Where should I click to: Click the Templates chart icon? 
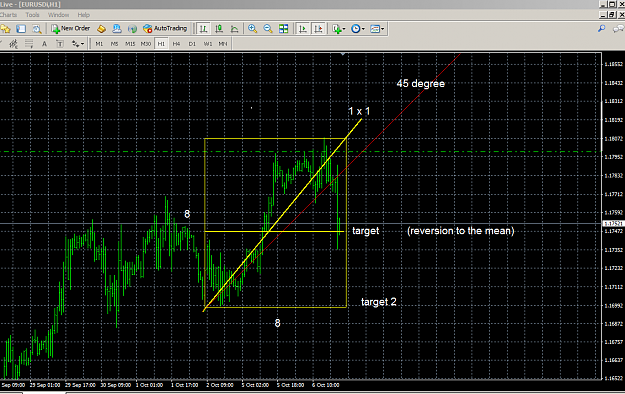[x=375, y=29]
